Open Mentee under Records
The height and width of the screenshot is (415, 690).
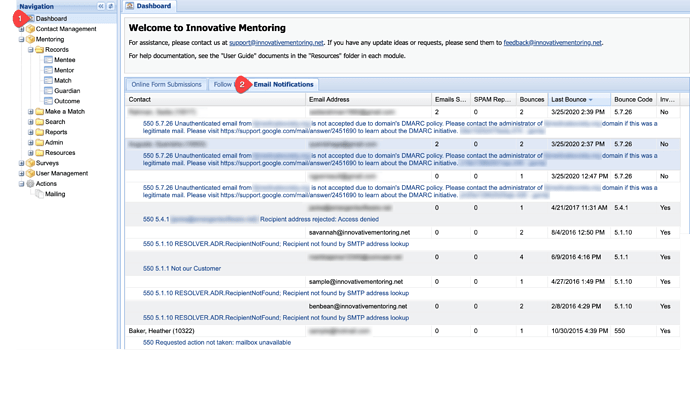[x=65, y=60]
